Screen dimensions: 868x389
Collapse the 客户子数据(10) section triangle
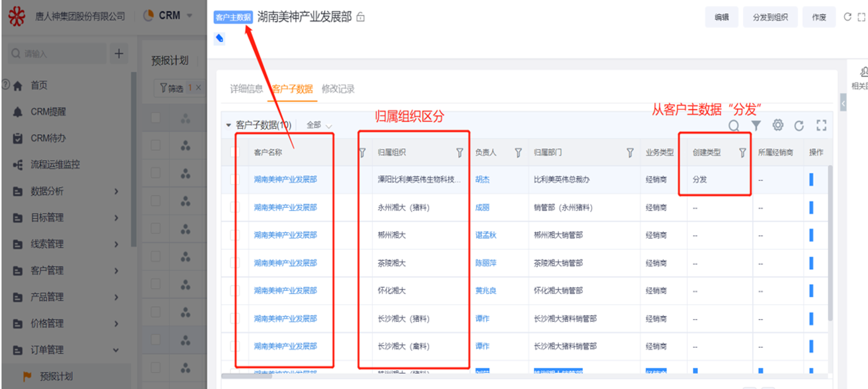(x=228, y=125)
